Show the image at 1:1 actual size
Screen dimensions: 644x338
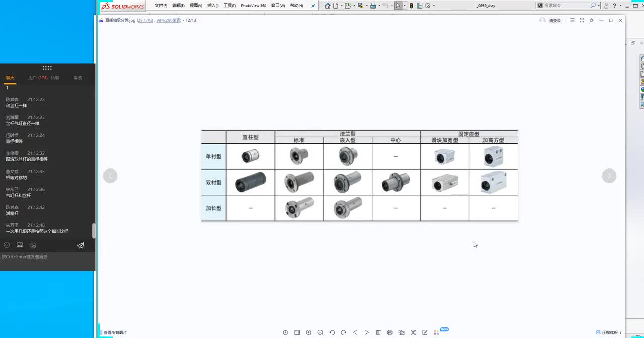coord(297,332)
